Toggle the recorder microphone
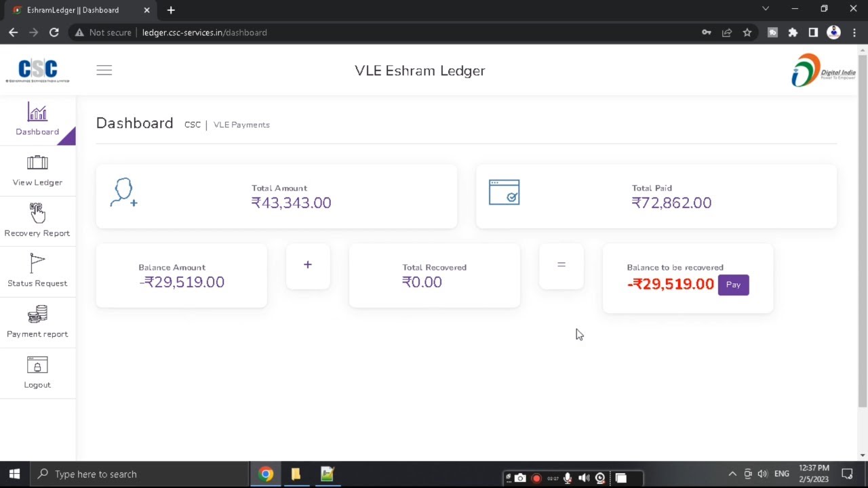The width and height of the screenshot is (868, 488). click(568, 479)
